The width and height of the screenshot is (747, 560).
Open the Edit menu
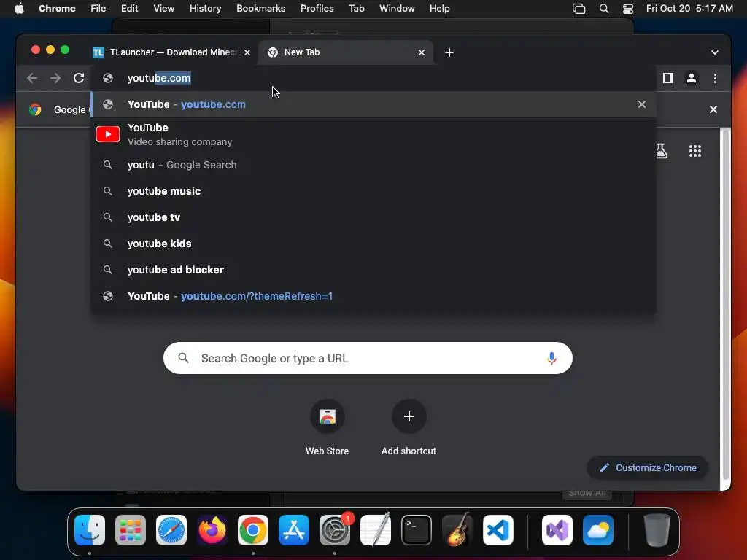tap(129, 9)
